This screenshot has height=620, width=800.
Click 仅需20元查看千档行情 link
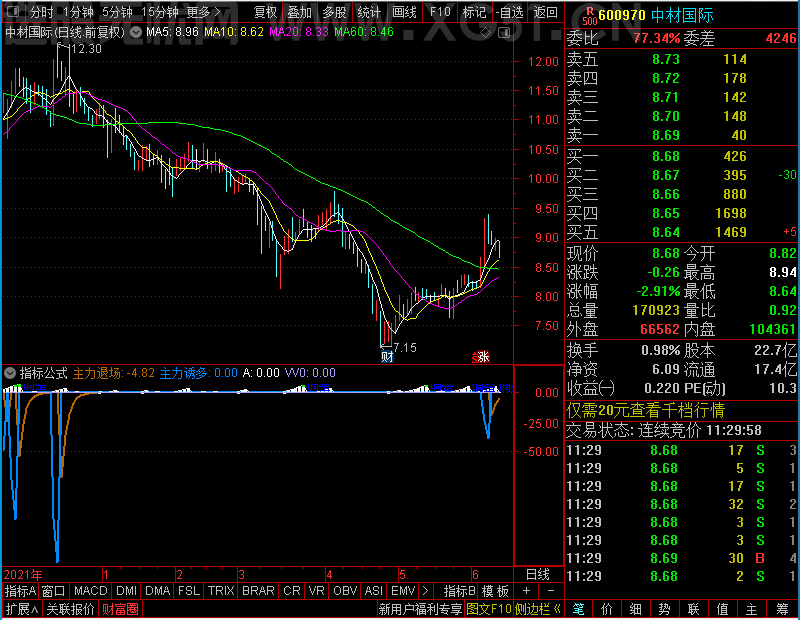point(645,410)
